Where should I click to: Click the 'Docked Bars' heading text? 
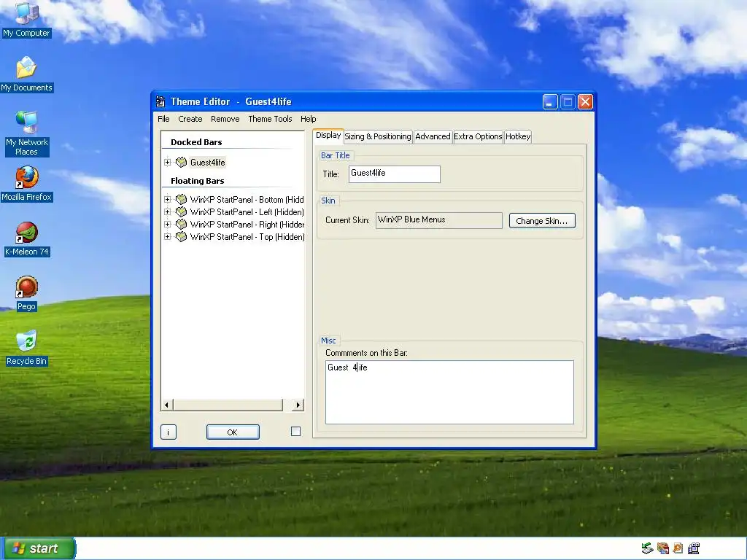click(x=196, y=142)
